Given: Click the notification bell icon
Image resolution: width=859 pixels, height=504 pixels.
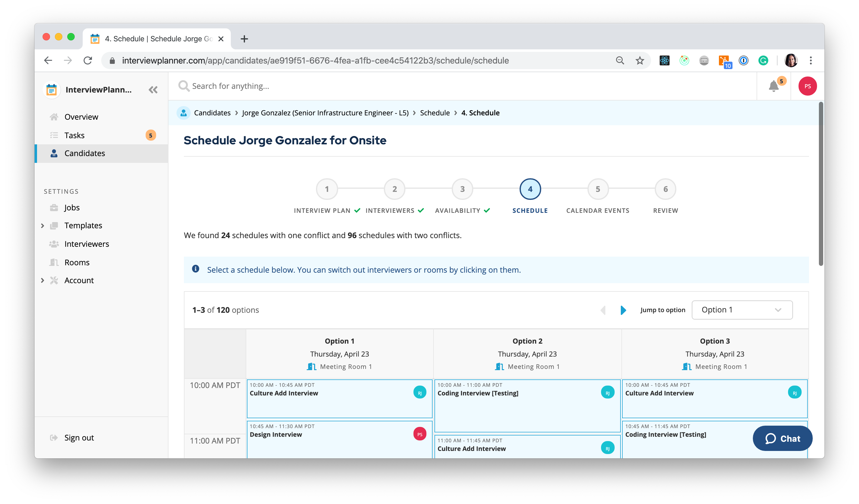Looking at the screenshot, I should click(773, 86).
